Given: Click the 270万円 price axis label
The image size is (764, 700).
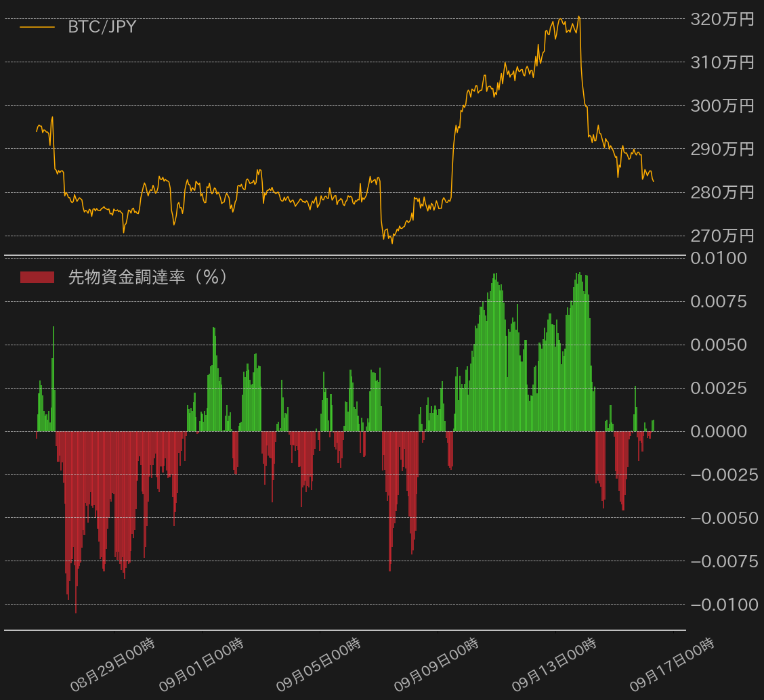Looking at the screenshot, I should coord(722,236).
